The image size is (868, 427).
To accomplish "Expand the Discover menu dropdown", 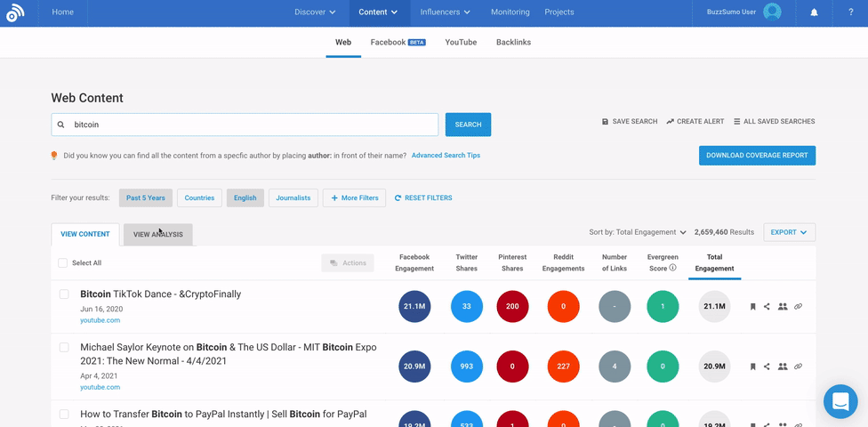I will coord(315,12).
